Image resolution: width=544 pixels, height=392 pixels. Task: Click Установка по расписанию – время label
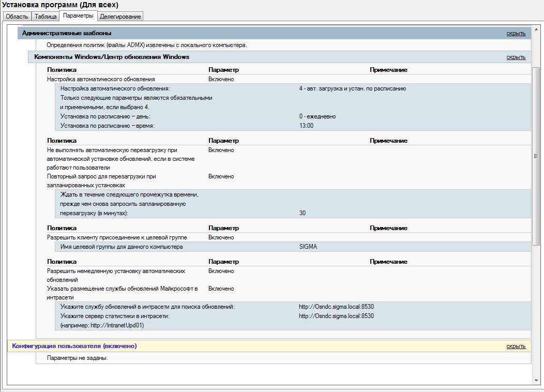(x=107, y=126)
